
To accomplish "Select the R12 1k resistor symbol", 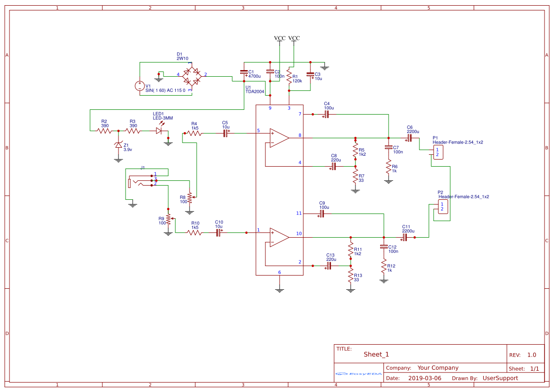I will click(x=384, y=266).
